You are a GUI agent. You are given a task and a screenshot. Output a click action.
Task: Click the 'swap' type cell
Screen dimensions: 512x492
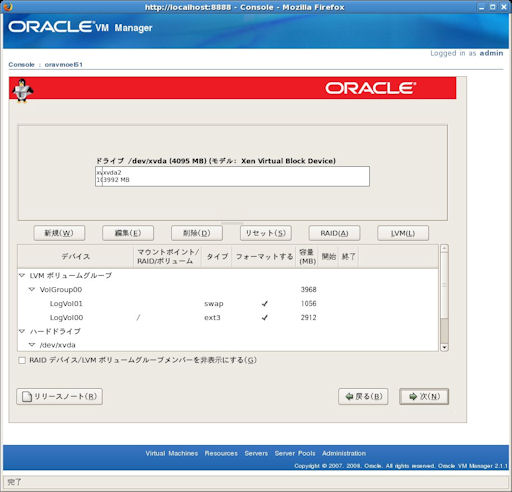[x=214, y=304]
